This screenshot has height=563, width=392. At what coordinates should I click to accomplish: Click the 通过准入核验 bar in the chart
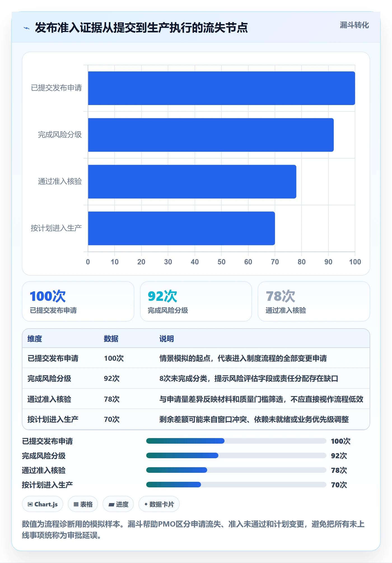(192, 182)
